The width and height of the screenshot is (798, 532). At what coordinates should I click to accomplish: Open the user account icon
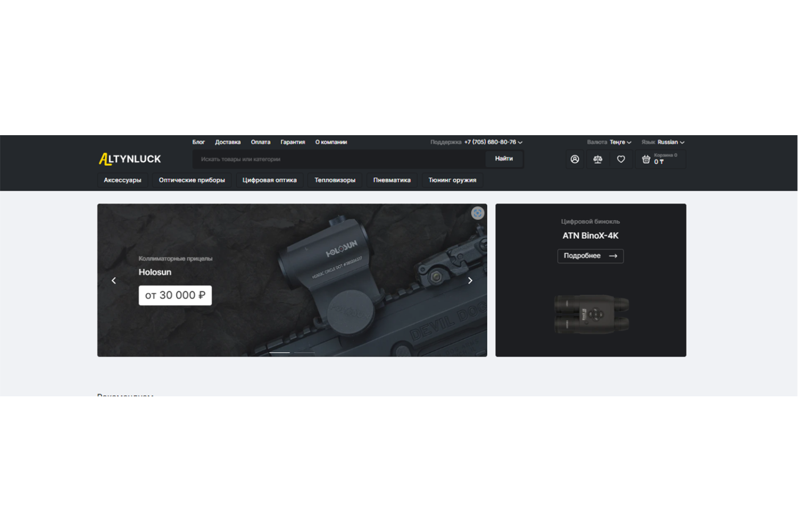tap(575, 159)
